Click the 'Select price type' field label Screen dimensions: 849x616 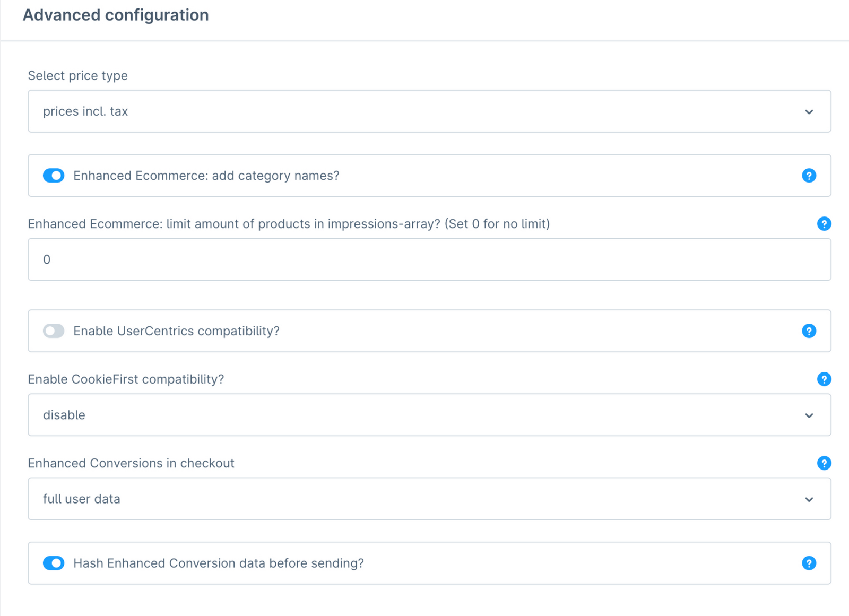coord(77,75)
